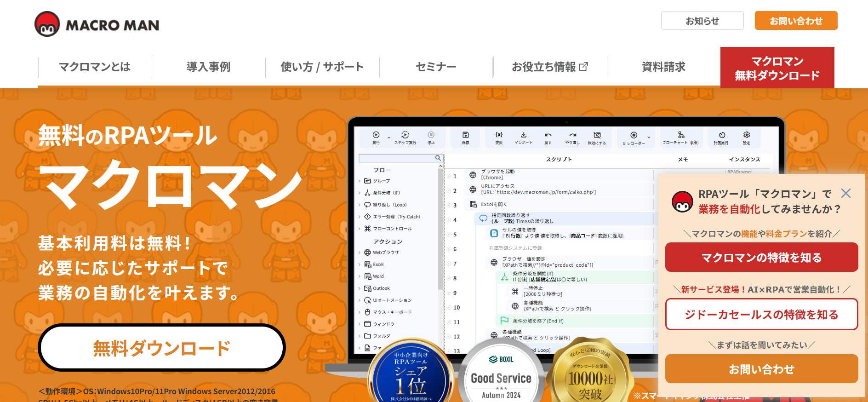Viewport: 868px width, 402px height.
Task: Expand the Excel action tree item
Action: pyautogui.click(x=360, y=264)
